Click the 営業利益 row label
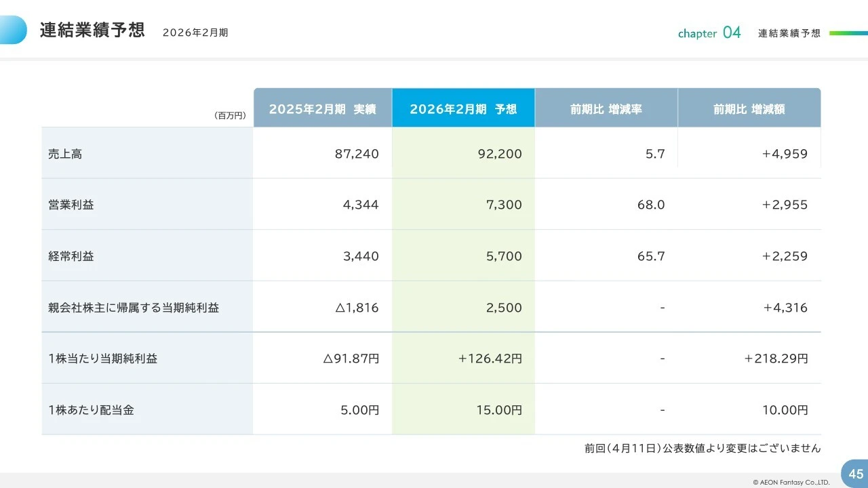Screen dimensions: 868x488 coord(71,204)
